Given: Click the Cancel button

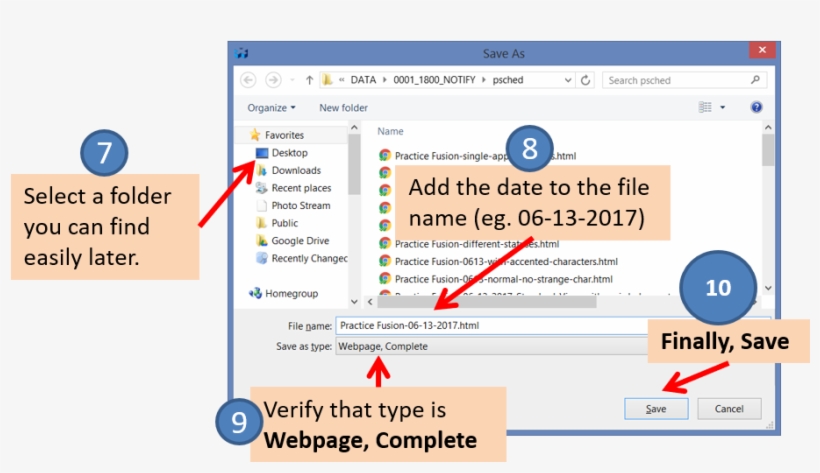Looking at the screenshot, I should (x=729, y=409).
